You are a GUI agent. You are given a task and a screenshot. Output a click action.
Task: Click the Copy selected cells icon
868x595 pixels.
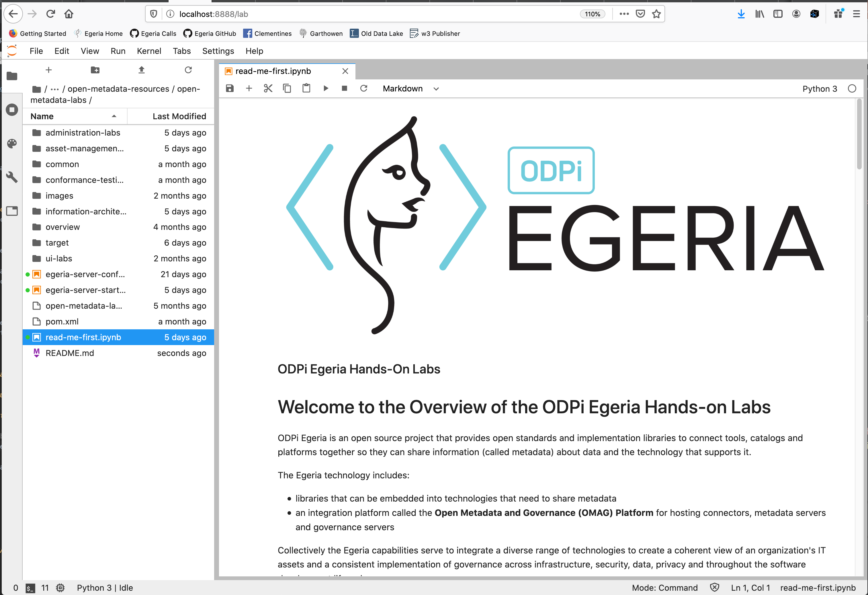point(287,88)
